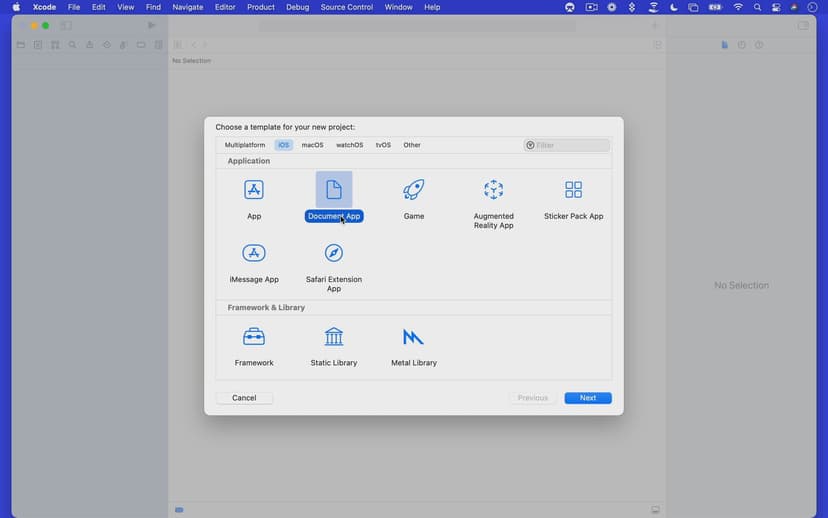The width and height of the screenshot is (828, 518).
Task: Switch to the macOS platform tab
Action: coord(313,145)
